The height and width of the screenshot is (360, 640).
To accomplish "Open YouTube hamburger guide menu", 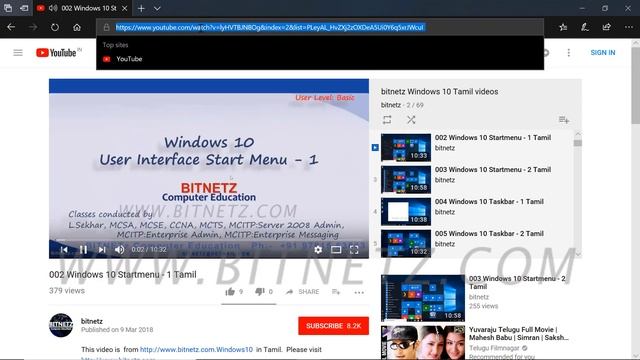I will 18,53.
